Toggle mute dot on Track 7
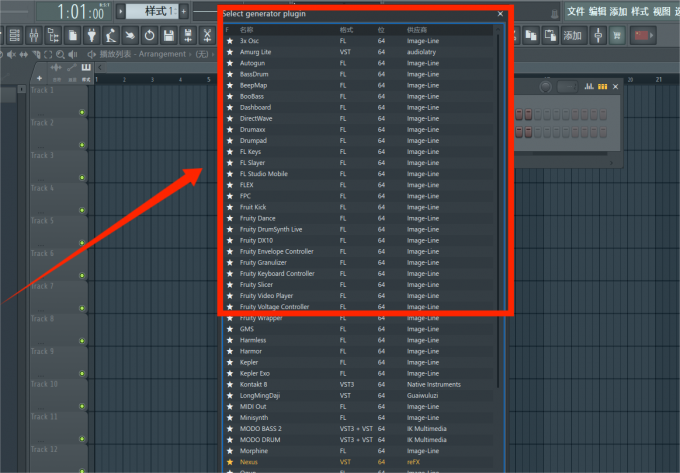 pyautogui.click(x=82, y=308)
